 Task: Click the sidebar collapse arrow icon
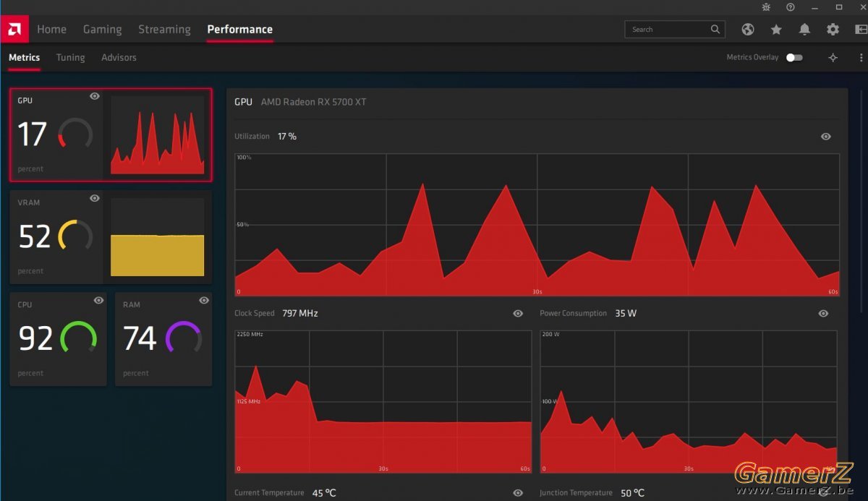click(861, 30)
